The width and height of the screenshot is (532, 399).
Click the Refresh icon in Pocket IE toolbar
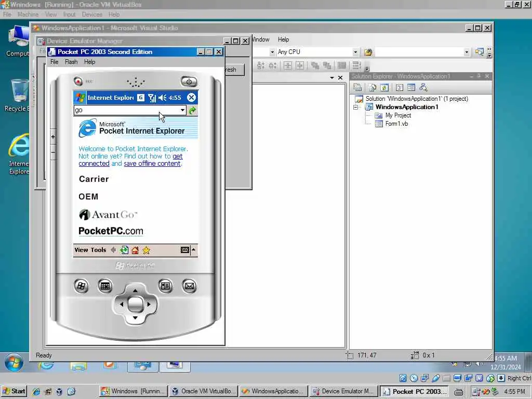(x=124, y=250)
